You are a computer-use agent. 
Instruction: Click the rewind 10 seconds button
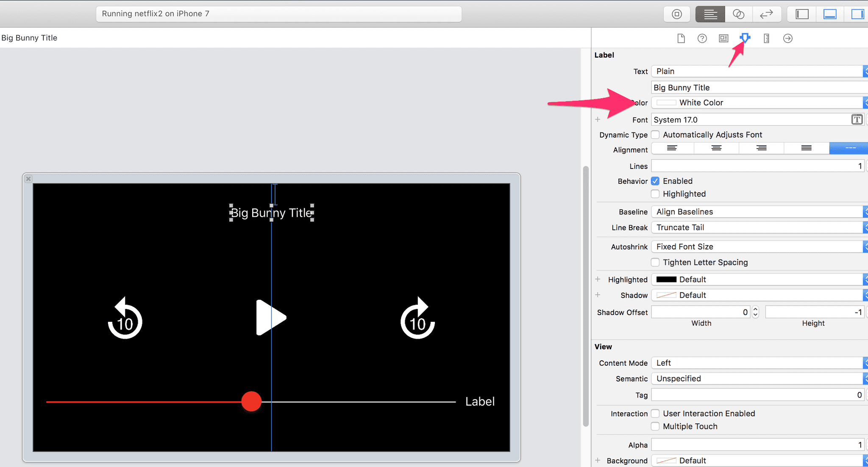125,318
